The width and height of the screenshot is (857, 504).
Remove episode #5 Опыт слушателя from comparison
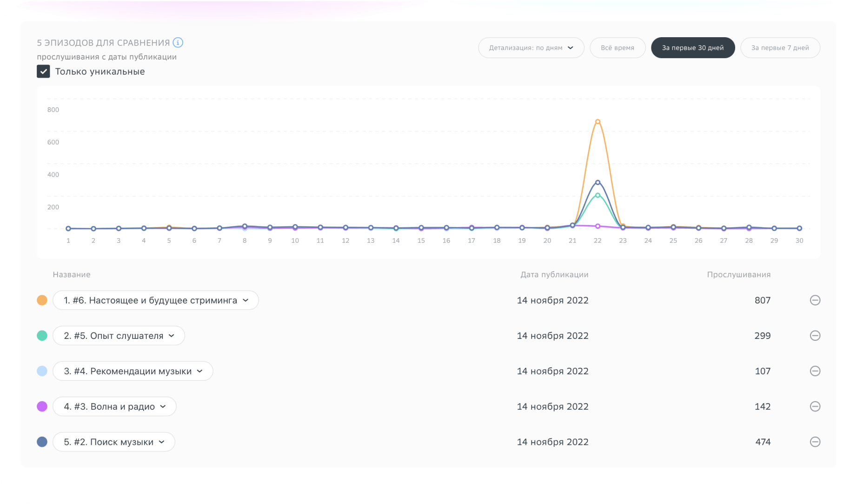815,336
